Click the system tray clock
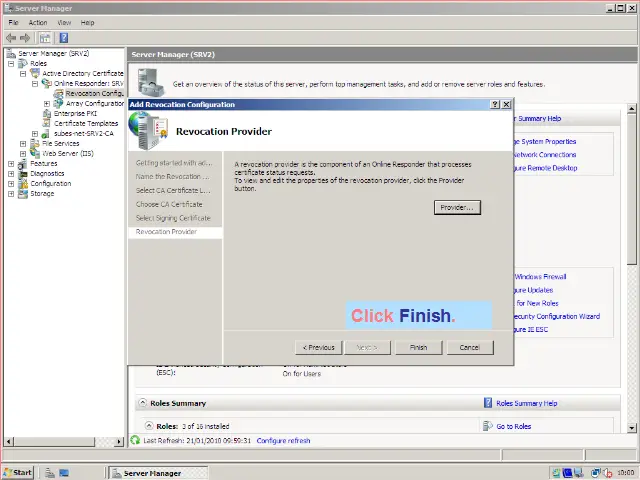640x480 pixels. click(x=625, y=473)
